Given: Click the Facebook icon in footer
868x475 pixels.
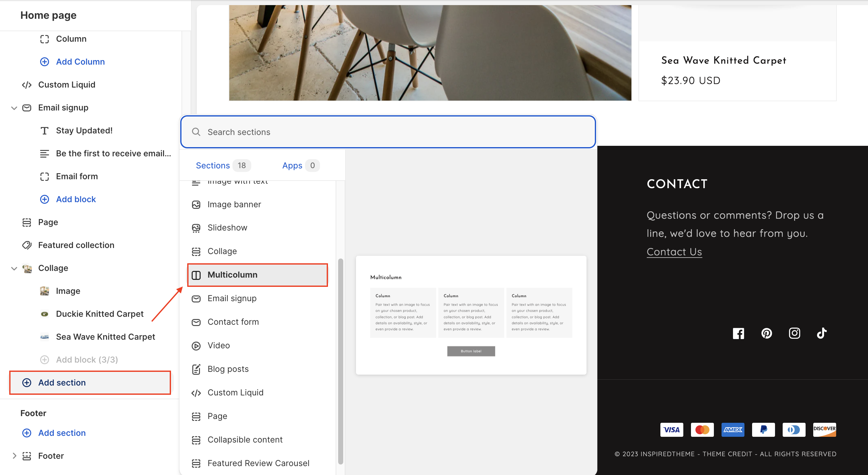Looking at the screenshot, I should [x=738, y=334].
